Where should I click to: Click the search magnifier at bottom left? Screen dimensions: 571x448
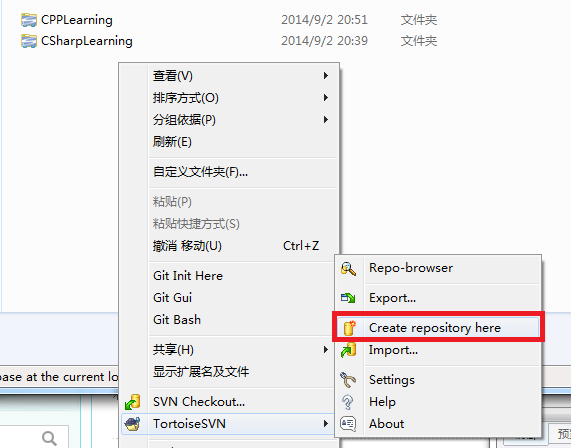click(49, 438)
